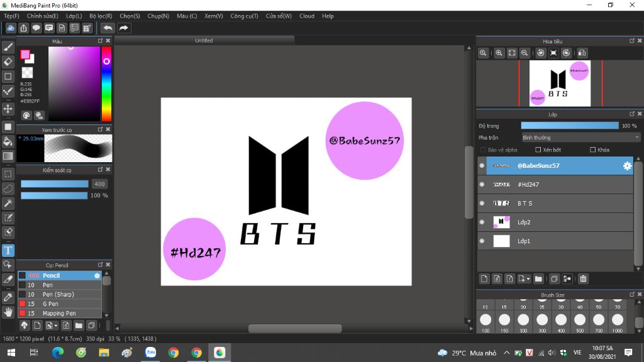Click the Windows Start button
The image size is (644, 362).
11,353
